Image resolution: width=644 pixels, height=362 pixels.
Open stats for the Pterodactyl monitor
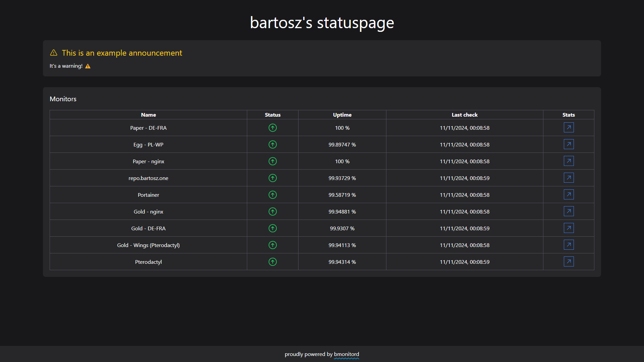[x=569, y=261]
